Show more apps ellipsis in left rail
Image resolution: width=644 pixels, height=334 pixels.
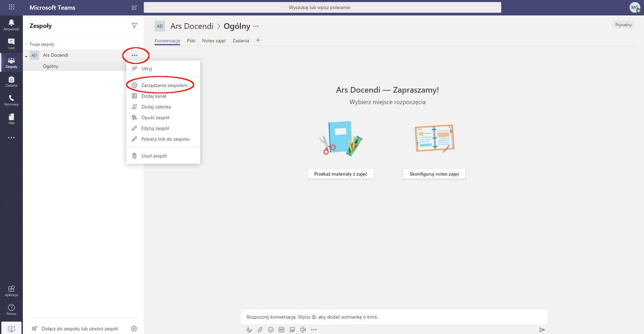(12, 138)
